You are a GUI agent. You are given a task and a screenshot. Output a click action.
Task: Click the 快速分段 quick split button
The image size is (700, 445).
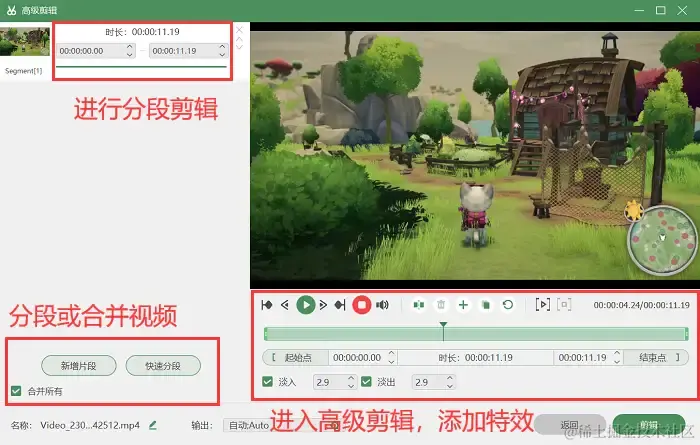pyautogui.click(x=163, y=366)
